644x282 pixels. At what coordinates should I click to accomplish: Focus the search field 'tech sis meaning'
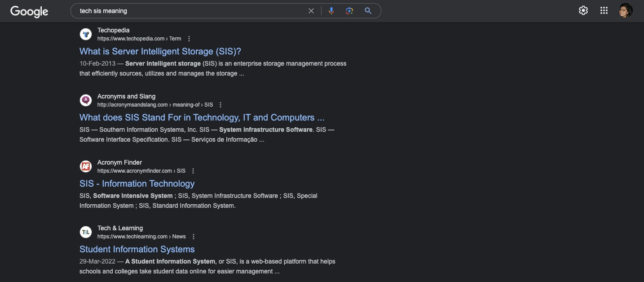(x=191, y=11)
